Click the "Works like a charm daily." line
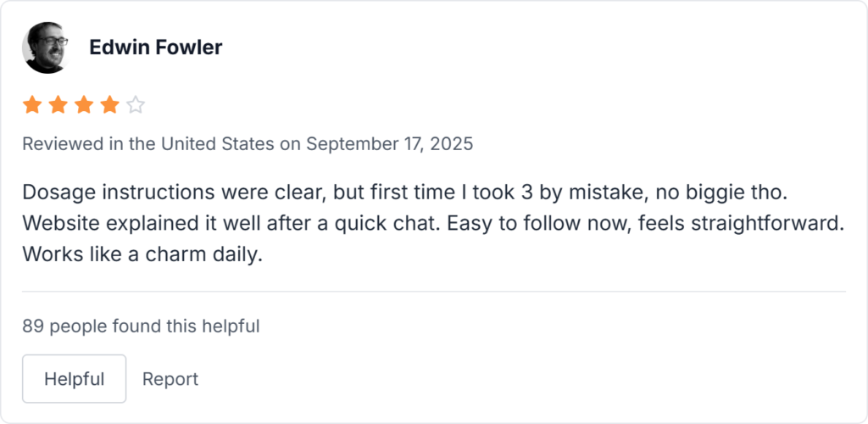Screen dimensions: 868x424 [x=142, y=254]
